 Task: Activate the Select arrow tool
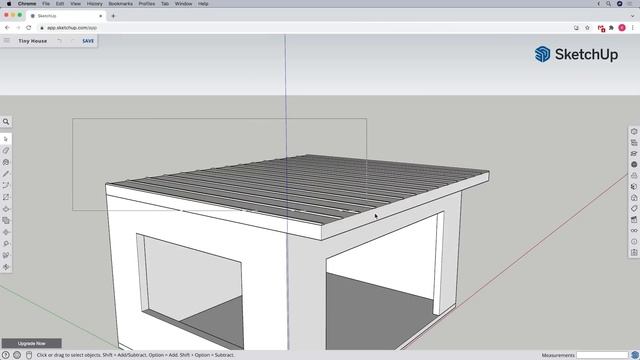(x=6, y=139)
